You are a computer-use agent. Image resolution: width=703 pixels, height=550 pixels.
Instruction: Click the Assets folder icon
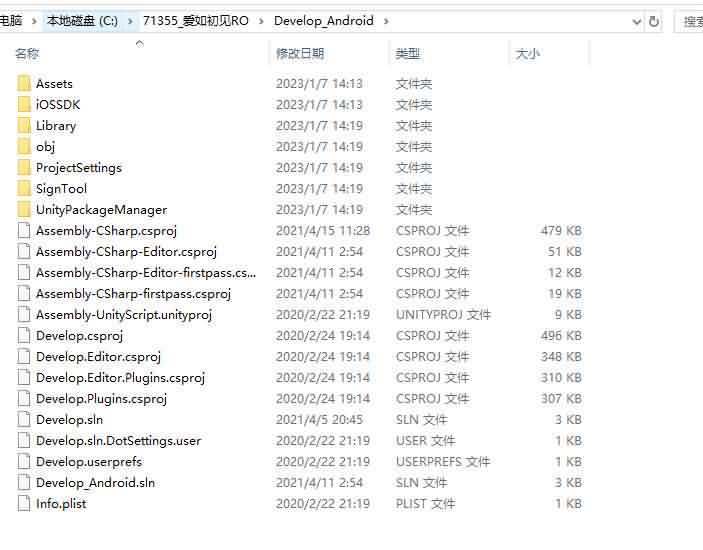pos(24,84)
